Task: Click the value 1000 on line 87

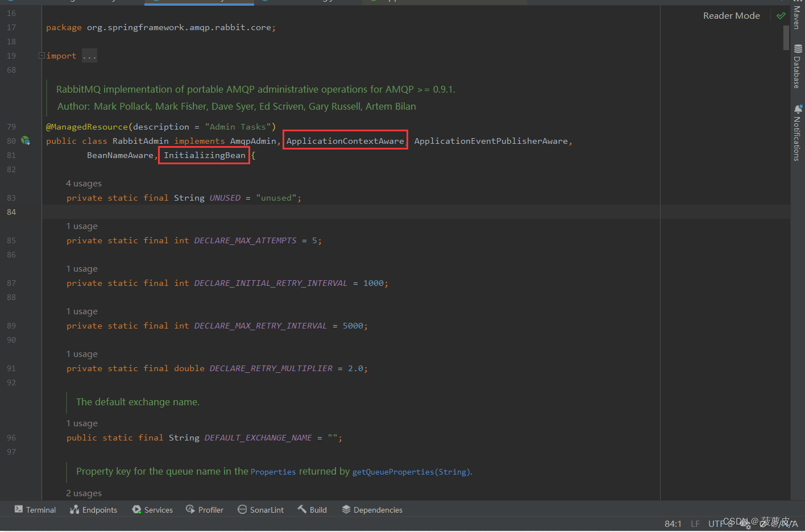Action: [x=374, y=283]
